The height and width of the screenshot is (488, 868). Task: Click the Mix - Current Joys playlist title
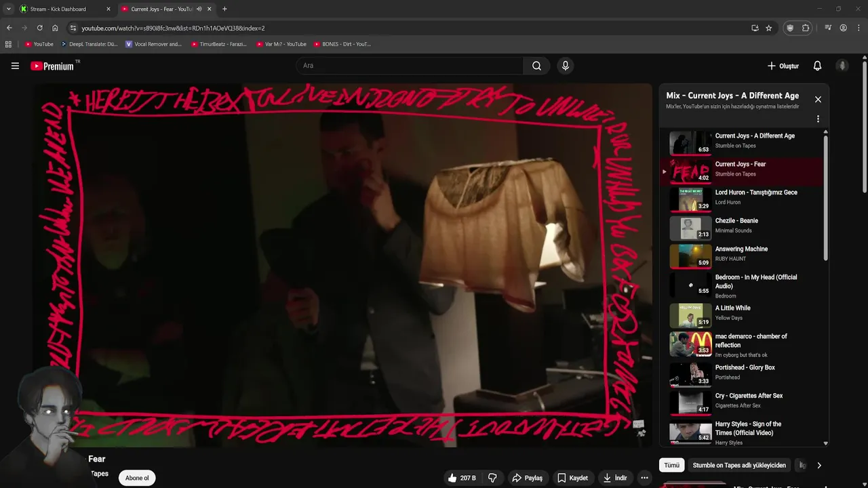[732, 96]
